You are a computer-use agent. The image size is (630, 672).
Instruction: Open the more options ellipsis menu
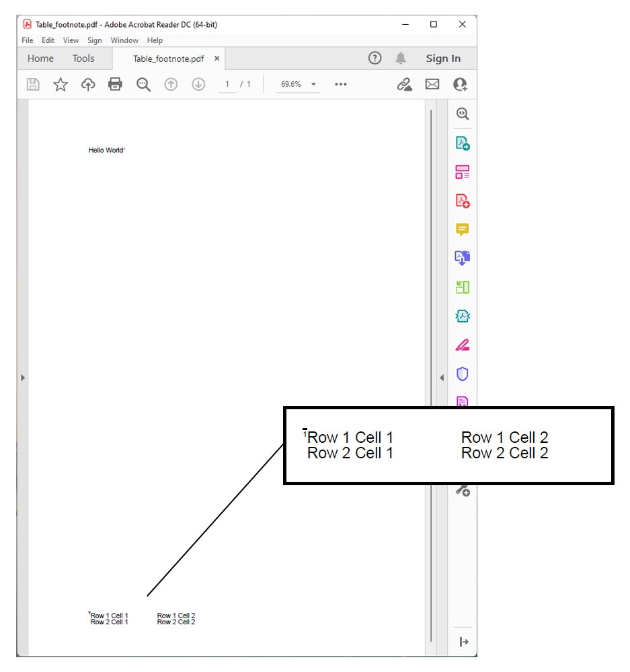(340, 84)
